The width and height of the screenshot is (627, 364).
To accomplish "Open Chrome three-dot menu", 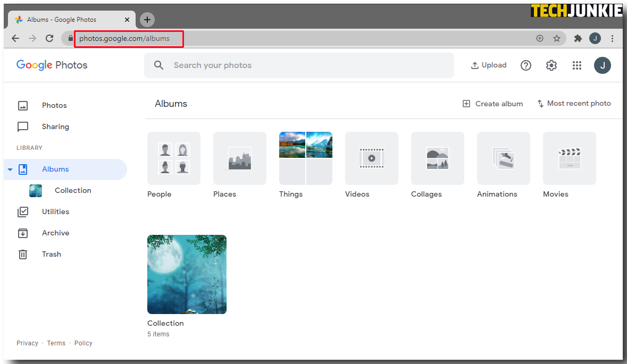I will click(x=613, y=38).
